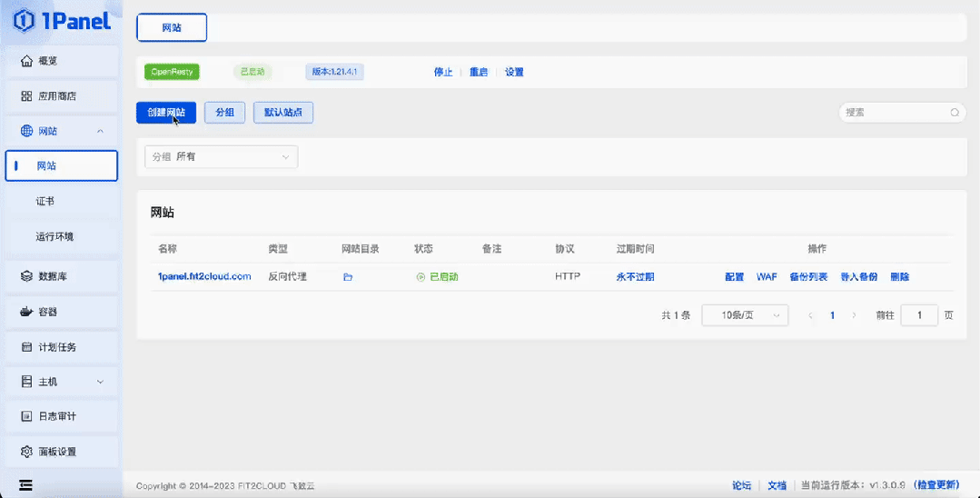The height and width of the screenshot is (498, 980).
Task: Collapse the 网站 sidebar section
Action: coord(61,131)
